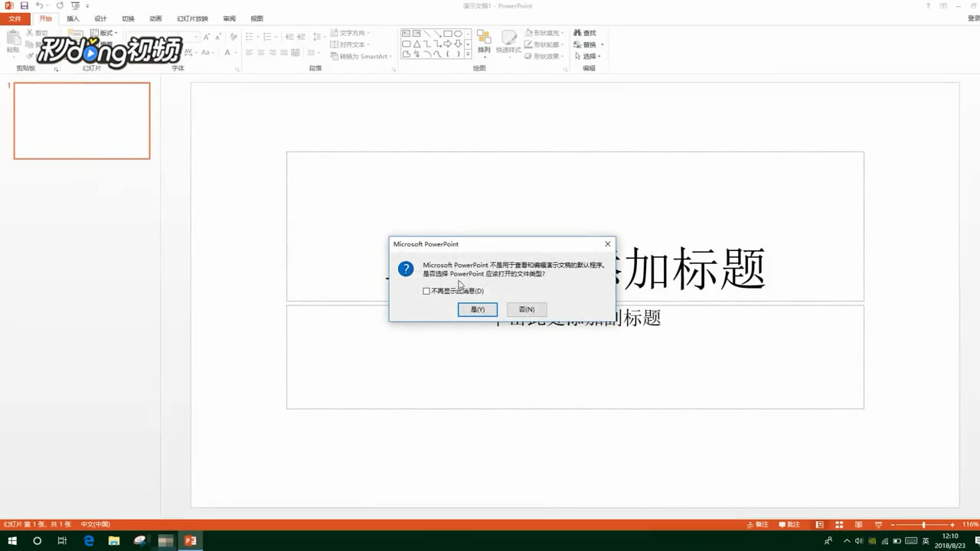
Task: Switch to the 审阅 ribbon tab
Action: click(229, 18)
